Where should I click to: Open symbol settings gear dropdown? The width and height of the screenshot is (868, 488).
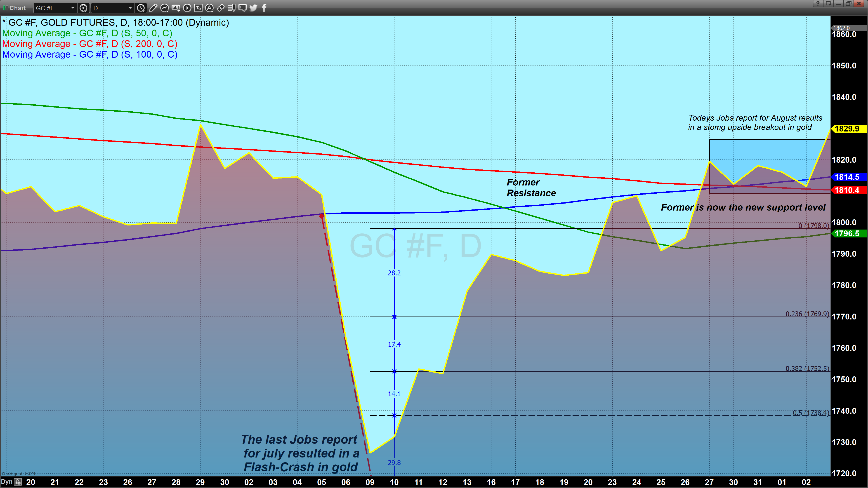click(84, 8)
